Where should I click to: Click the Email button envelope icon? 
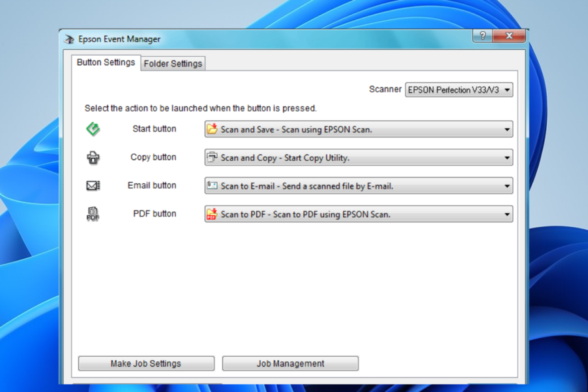(93, 185)
